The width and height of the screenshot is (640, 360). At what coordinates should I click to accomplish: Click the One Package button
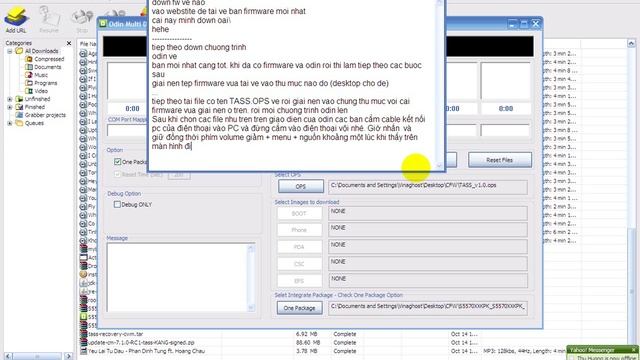coord(300,308)
